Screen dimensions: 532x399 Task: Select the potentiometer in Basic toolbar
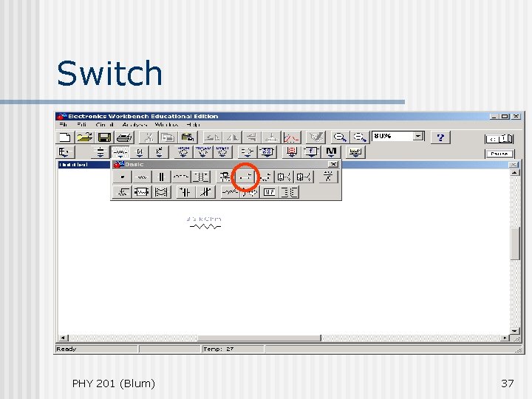tap(122, 192)
